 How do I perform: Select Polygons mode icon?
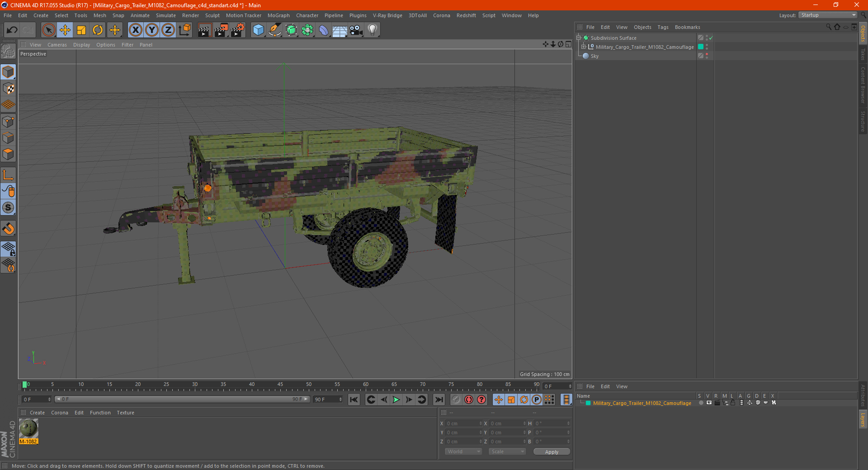(8, 154)
